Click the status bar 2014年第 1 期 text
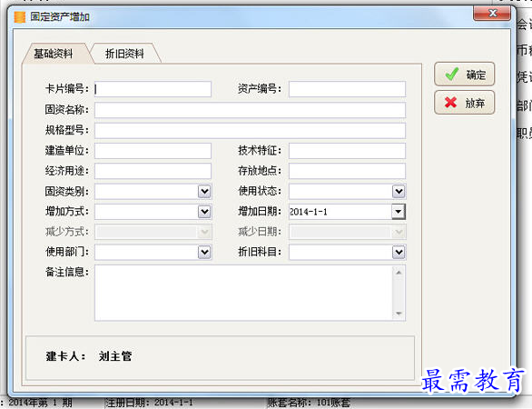This screenshot has height=409, width=532. point(40,404)
